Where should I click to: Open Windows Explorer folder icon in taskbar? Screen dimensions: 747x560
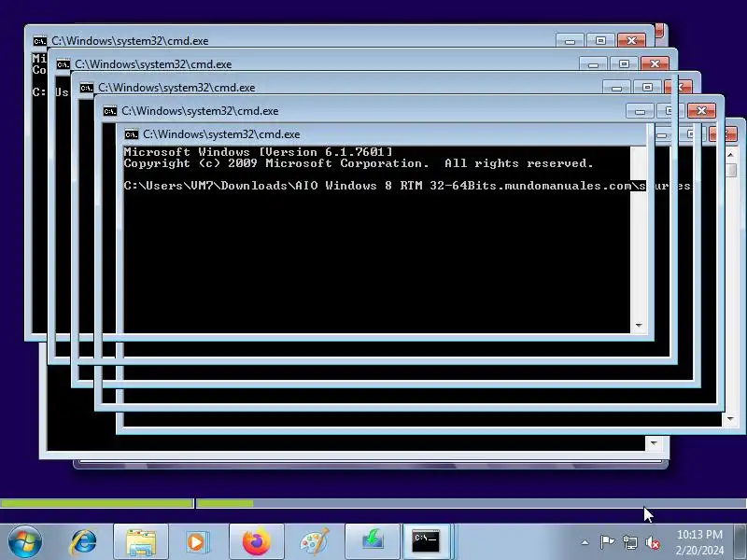(141, 541)
